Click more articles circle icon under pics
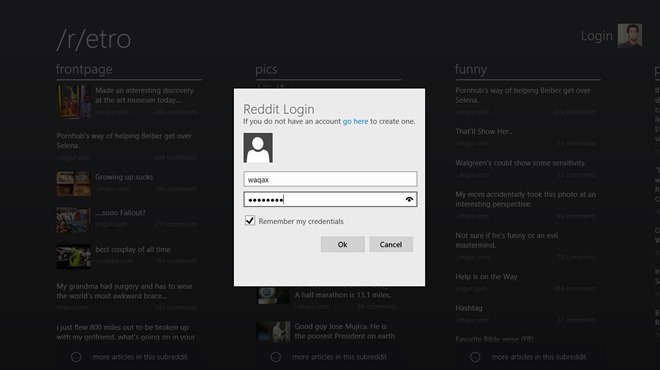660x370 pixels. click(x=276, y=357)
